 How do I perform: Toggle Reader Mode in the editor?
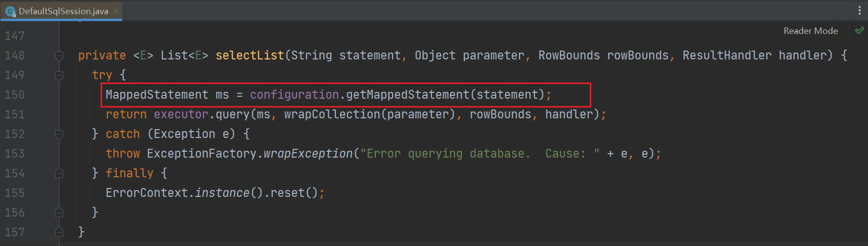click(x=810, y=30)
